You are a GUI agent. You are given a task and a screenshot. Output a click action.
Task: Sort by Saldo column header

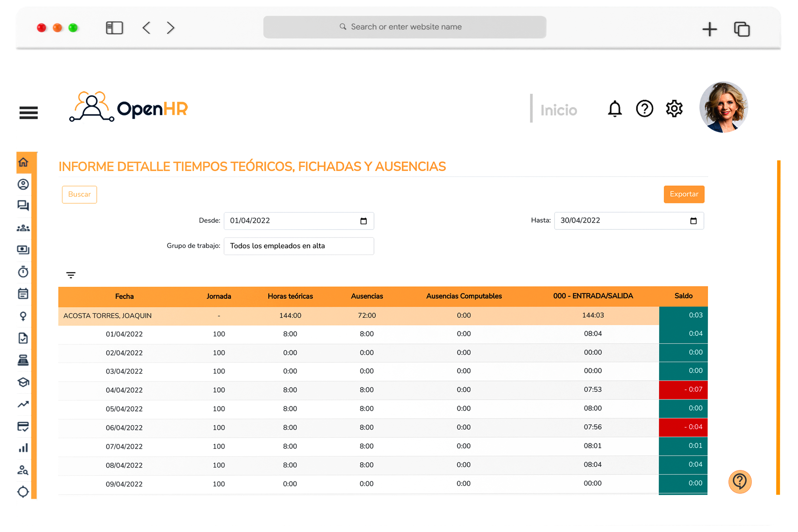pos(683,296)
